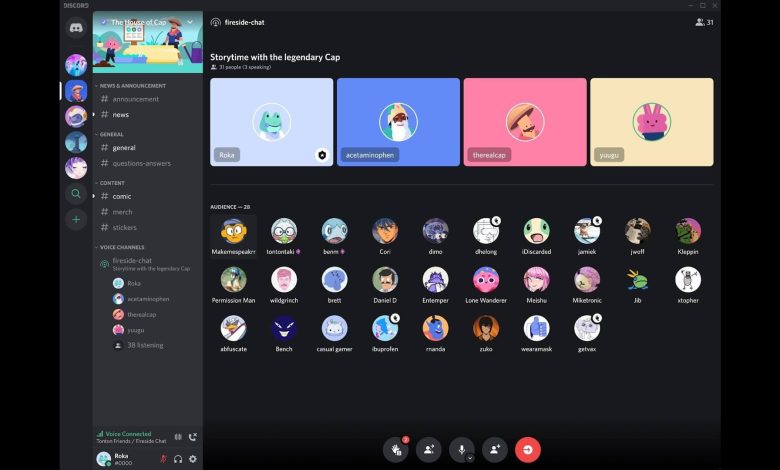This screenshot has height=470, width=780.
Task: Open member count icon showing 31
Action: coord(704,22)
